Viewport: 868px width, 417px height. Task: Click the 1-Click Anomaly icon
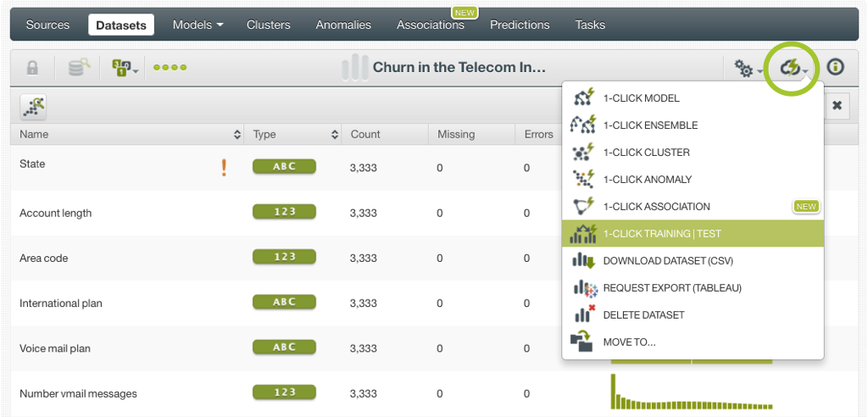(x=584, y=180)
